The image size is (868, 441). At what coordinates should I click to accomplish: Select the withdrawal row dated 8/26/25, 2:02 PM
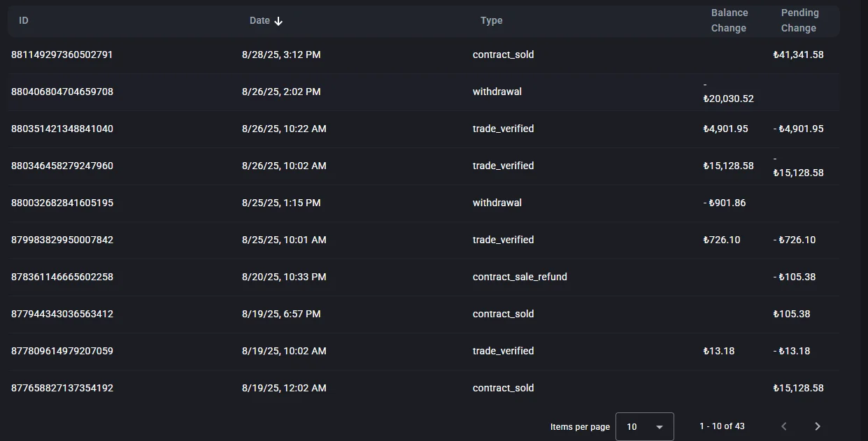coord(497,92)
